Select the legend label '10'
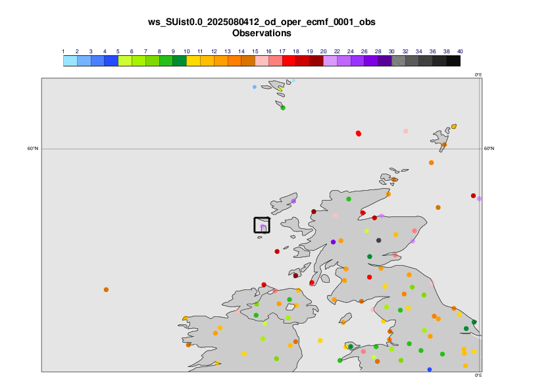 187,51
